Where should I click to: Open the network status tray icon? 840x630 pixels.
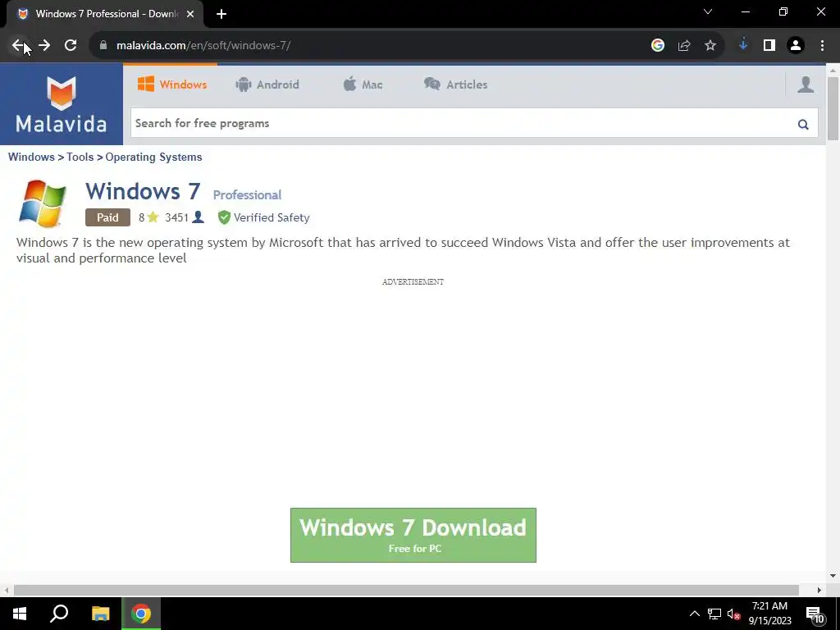coord(714,614)
